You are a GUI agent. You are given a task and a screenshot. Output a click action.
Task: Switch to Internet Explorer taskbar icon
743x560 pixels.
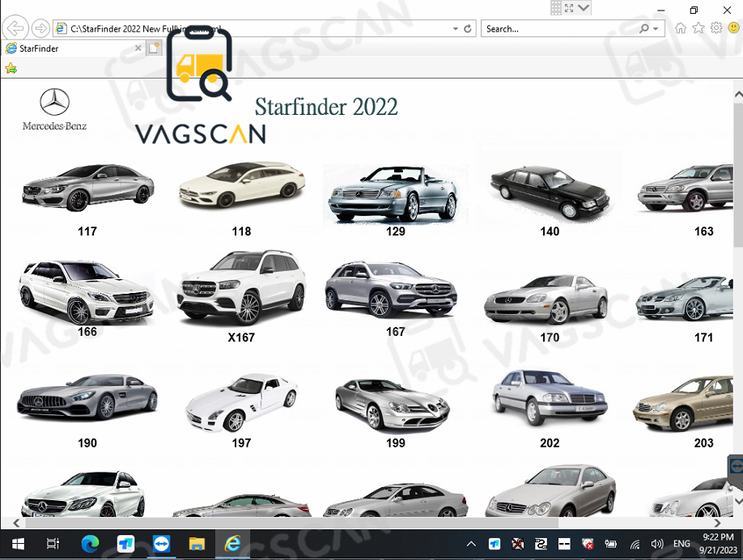coord(232,545)
